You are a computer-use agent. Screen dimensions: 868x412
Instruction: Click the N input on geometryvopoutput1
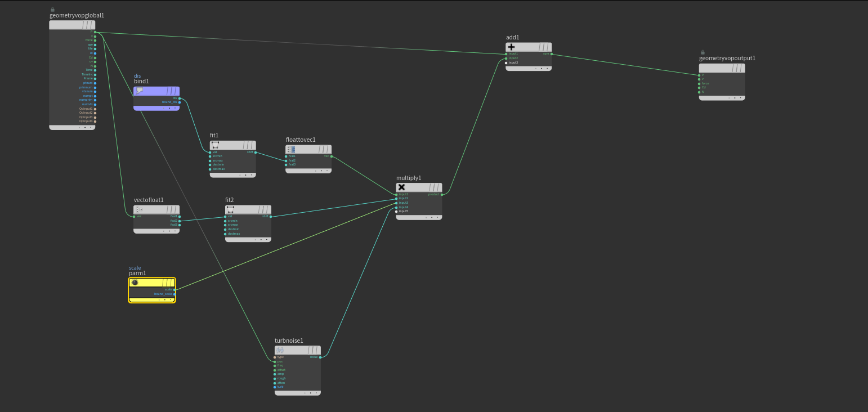[700, 92]
